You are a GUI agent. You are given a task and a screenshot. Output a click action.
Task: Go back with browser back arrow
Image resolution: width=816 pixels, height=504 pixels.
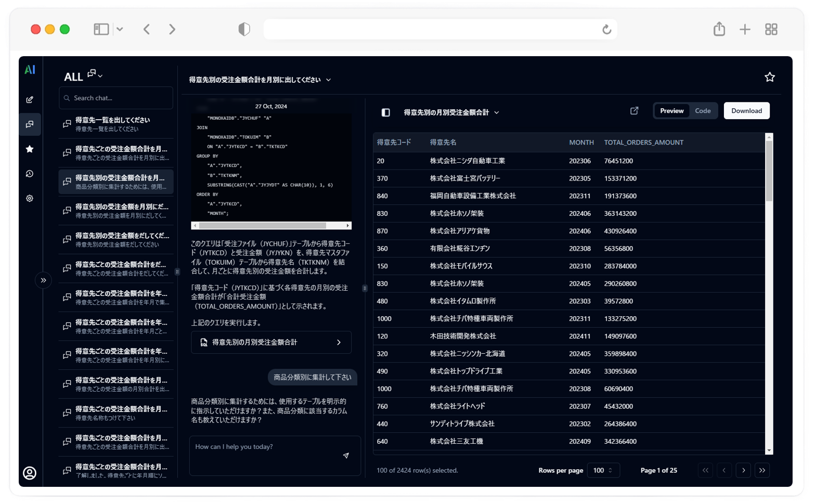click(x=147, y=29)
